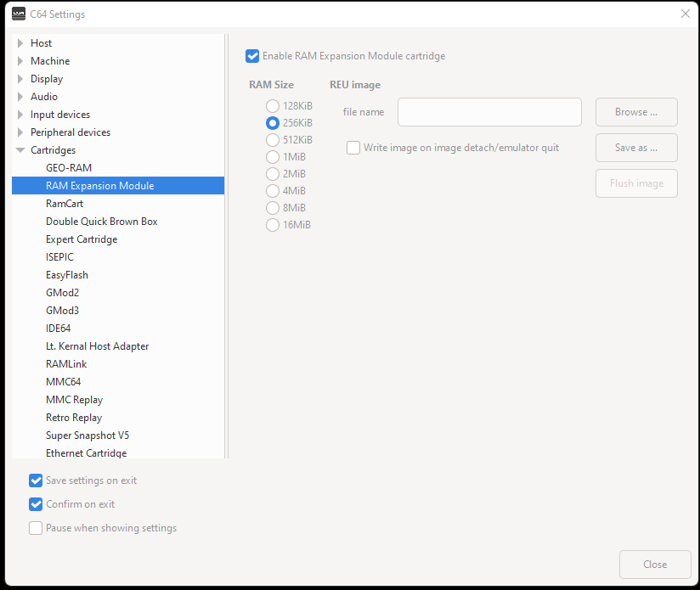The width and height of the screenshot is (700, 590).
Task: Expand the Audio tree node
Action: click(20, 97)
